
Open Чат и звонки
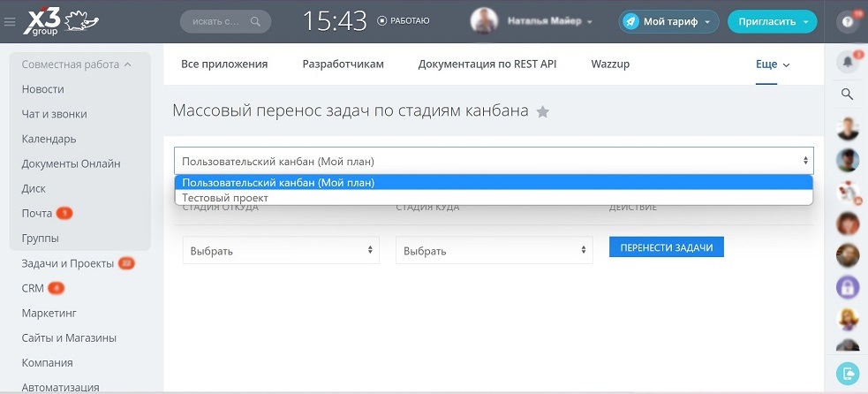click(54, 114)
